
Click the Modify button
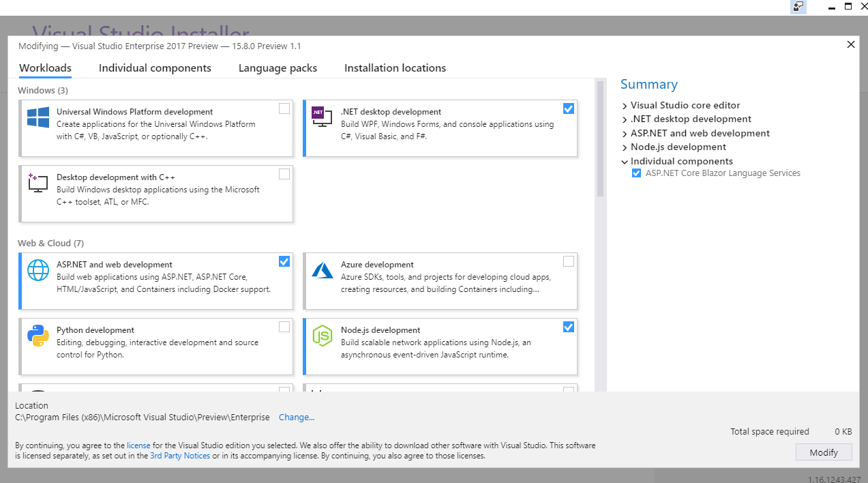(824, 452)
